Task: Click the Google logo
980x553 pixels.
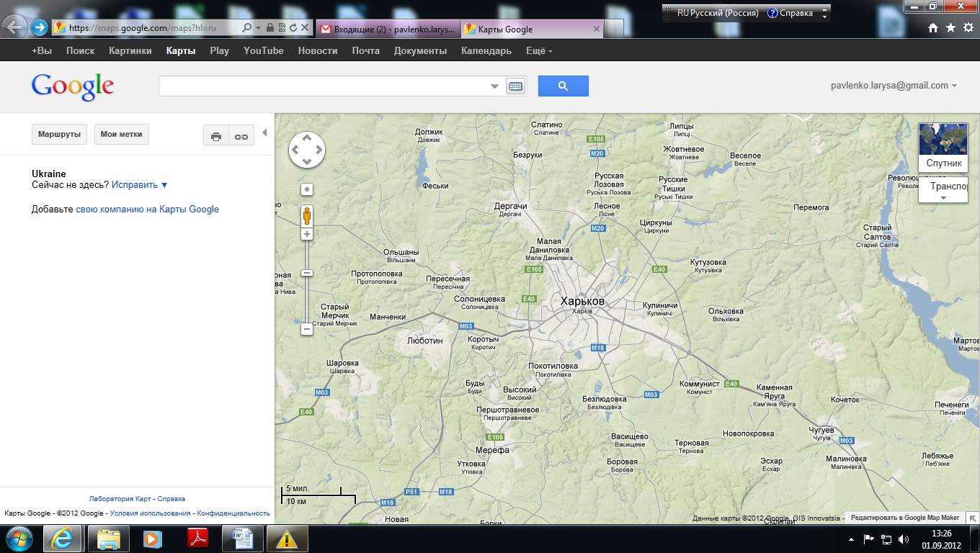Action: pyautogui.click(x=73, y=86)
